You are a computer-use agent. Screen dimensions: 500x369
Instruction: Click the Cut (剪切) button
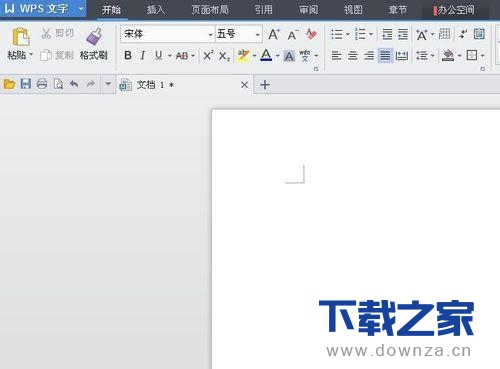coord(57,33)
